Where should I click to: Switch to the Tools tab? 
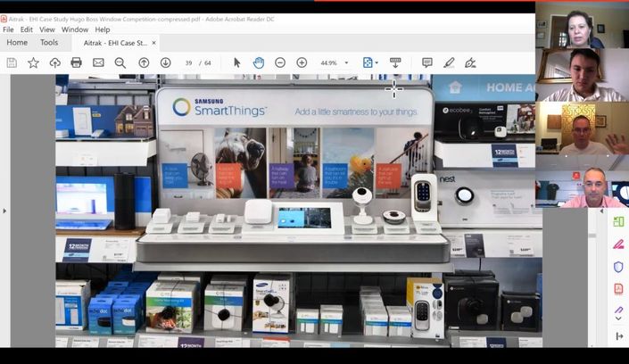coord(49,43)
